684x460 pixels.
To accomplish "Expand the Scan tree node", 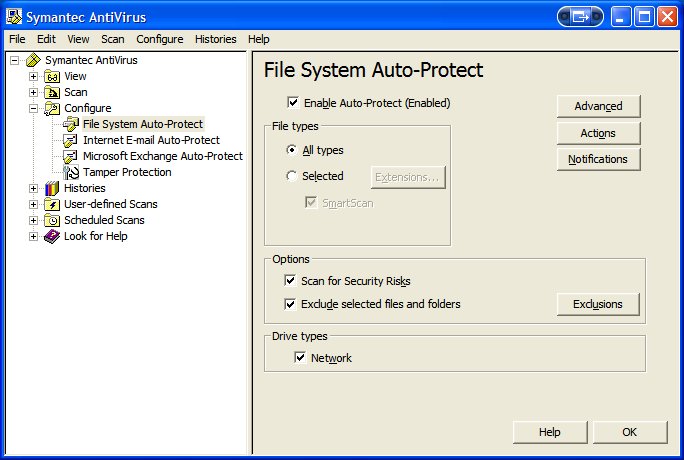I will tap(33, 92).
